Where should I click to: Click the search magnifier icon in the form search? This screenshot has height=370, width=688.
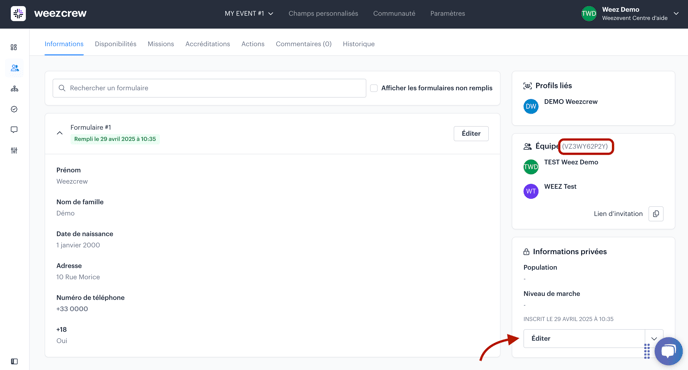62,88
